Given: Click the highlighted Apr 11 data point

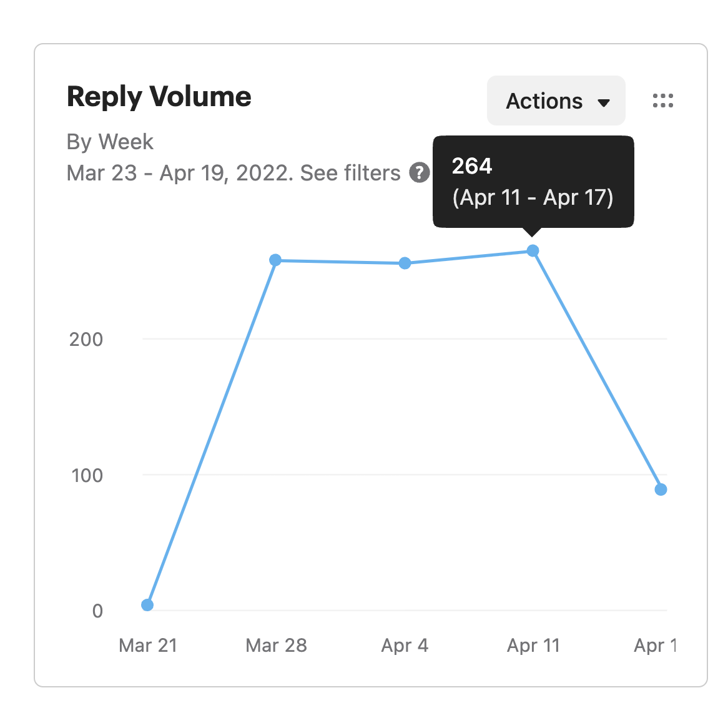Looking at the screenshot, I should (x=533, y=251).
